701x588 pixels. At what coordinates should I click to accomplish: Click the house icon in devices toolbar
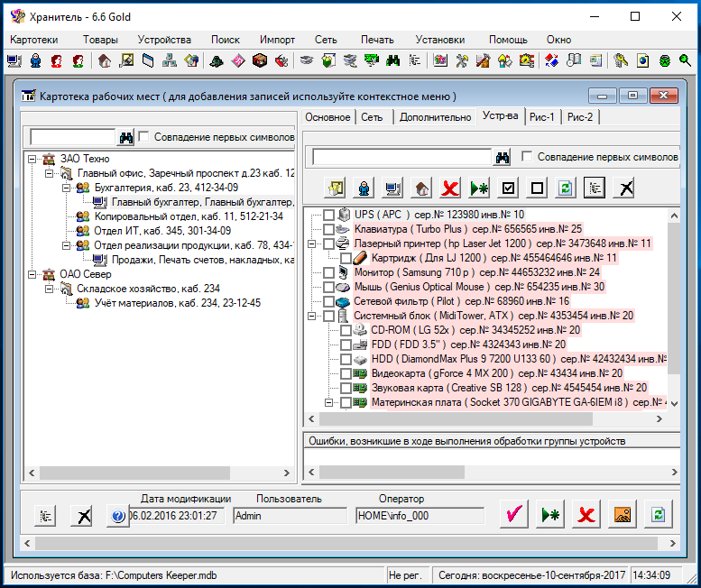tap(420, 188)
